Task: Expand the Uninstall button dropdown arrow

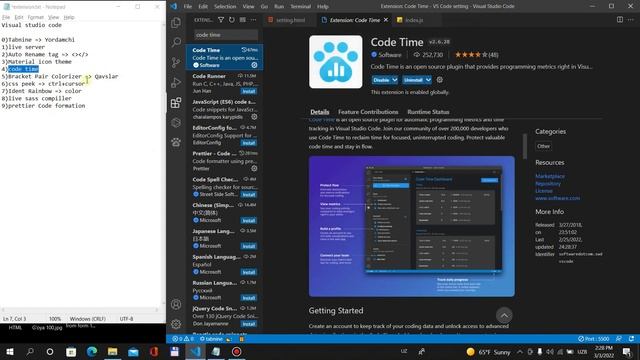Action: 428,80
